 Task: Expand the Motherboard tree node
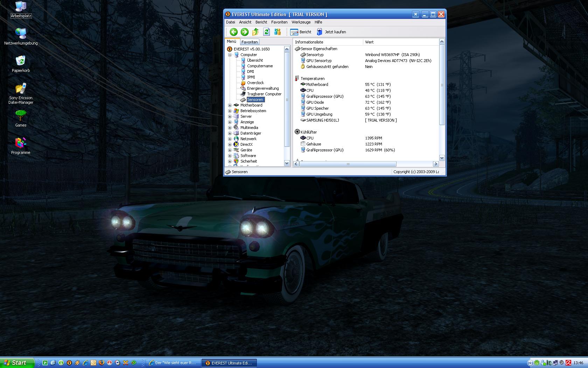[x=230, y=105]
